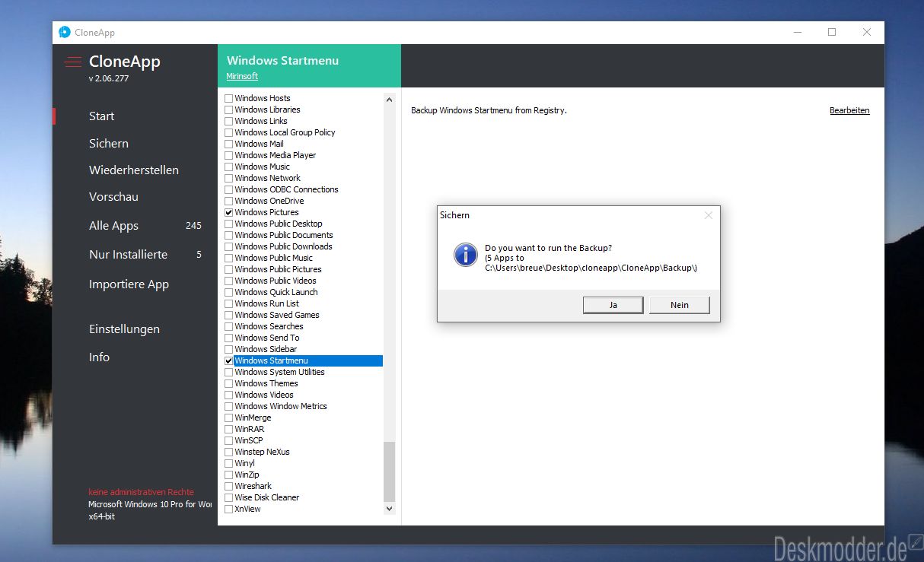Open the Vorschau sidebar entry
924x562 pixels.
pyautogui.click(x=113, y=196)
